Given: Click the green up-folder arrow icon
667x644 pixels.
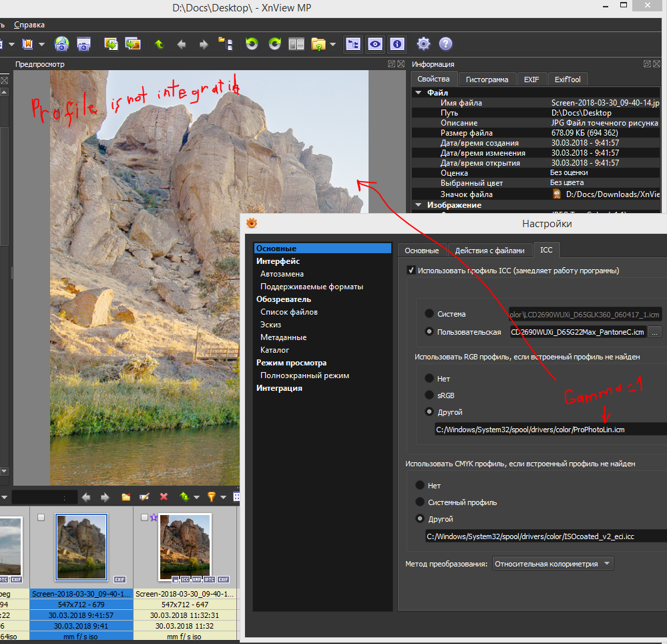Looking at the screenshot, I should (159, 44).
